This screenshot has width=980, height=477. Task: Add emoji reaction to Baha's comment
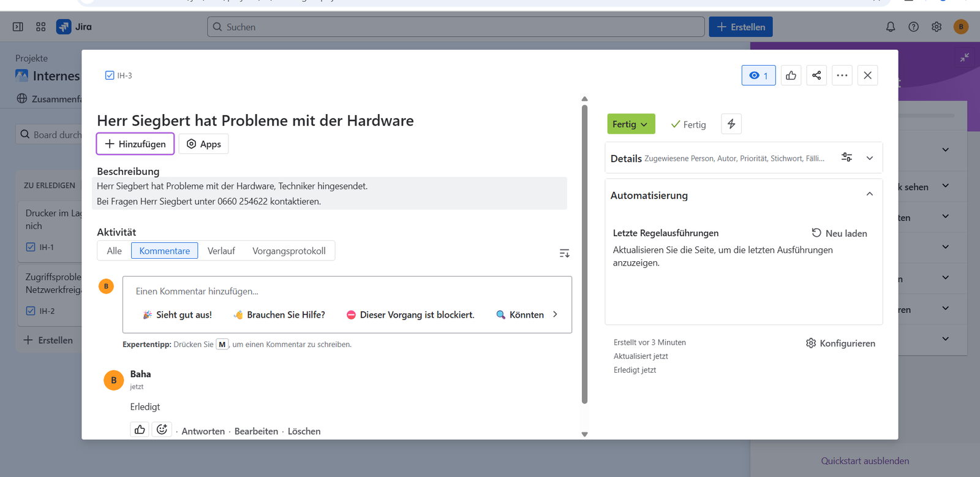tap(162, 430)
